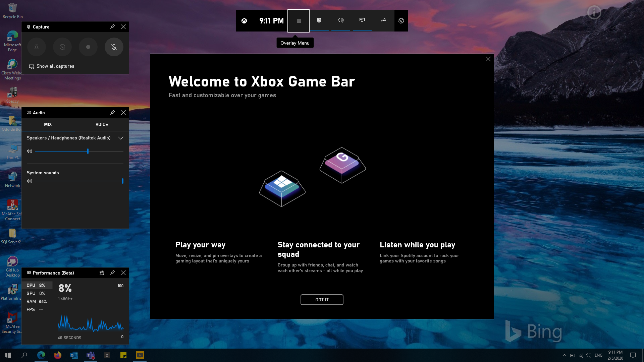The image size is (644, 362).
Task: Open GitHub Desktop shortcut
Action: coord(12,266)
